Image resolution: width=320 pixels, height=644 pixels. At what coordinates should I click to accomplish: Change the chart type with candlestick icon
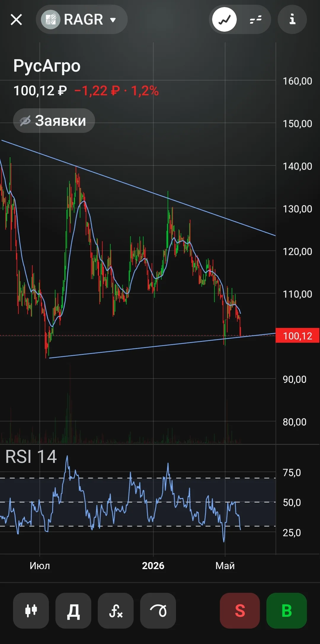point(31,611)
